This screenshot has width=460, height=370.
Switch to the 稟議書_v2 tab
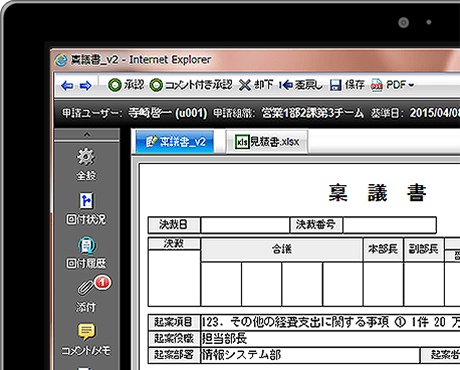pyautogui.click(x=175, y=142)
